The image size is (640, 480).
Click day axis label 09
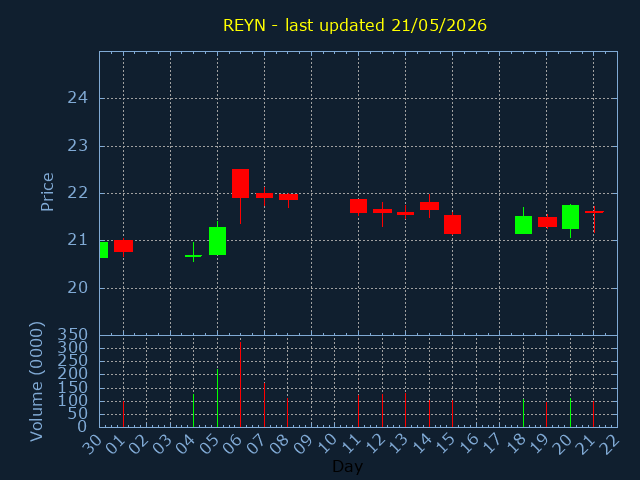point(303,444)
